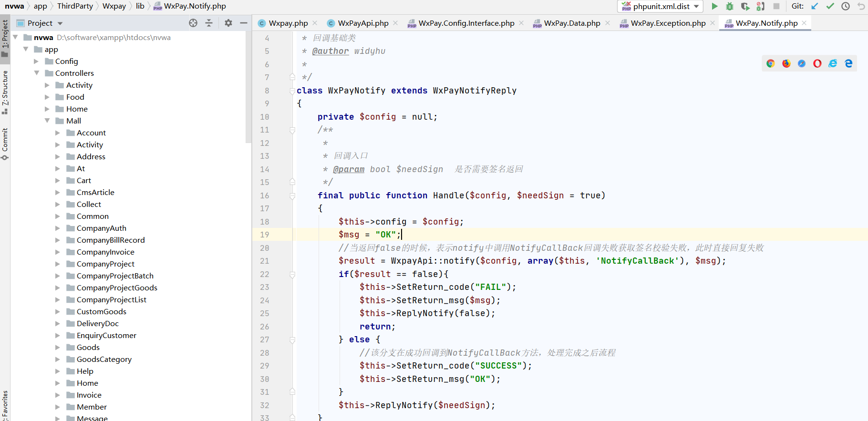Locate current file in Project tree
This screenshot has height=421, width=868.
tap(193, 23)
